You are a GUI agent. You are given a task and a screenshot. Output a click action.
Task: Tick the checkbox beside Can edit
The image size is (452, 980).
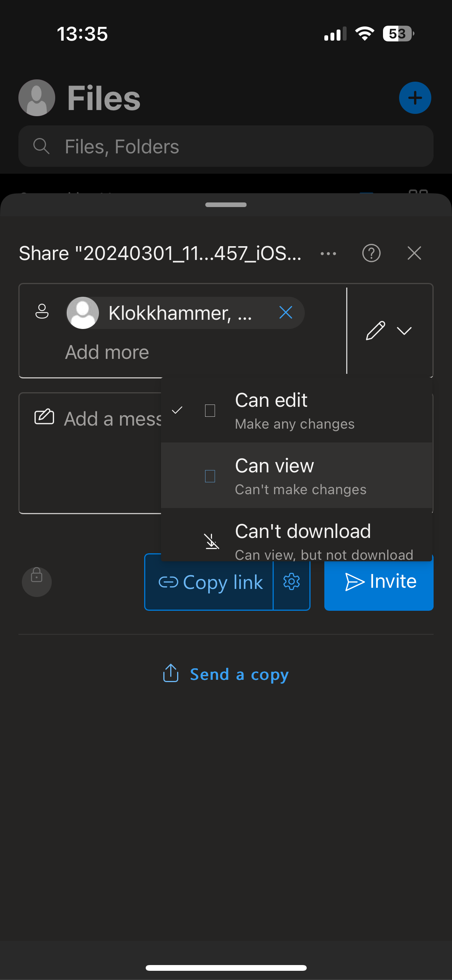coord(210,411)
